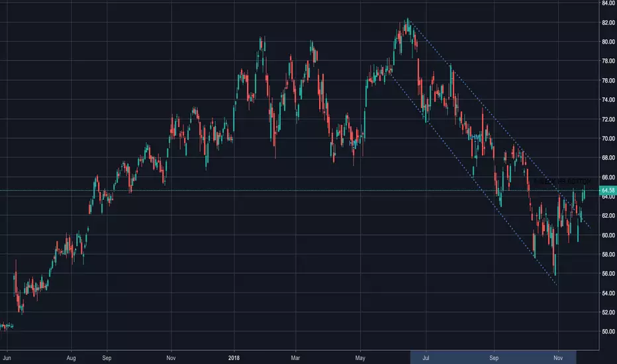Click the Aug label on time axis
The image size is (617, 364).
(71, 358)
